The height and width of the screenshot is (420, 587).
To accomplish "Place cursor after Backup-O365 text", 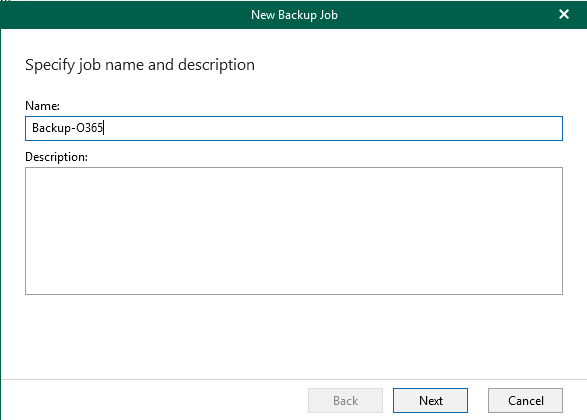I will tap(104, 128).
